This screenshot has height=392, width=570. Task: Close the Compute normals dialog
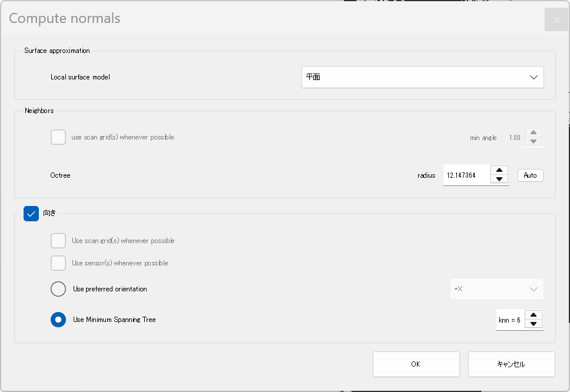(556, 19)
